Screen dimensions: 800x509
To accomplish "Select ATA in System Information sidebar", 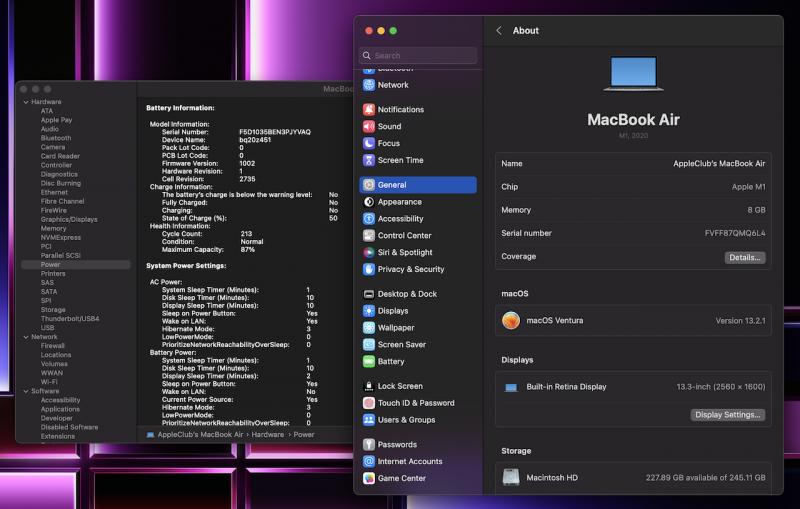I will pos(47,111).
